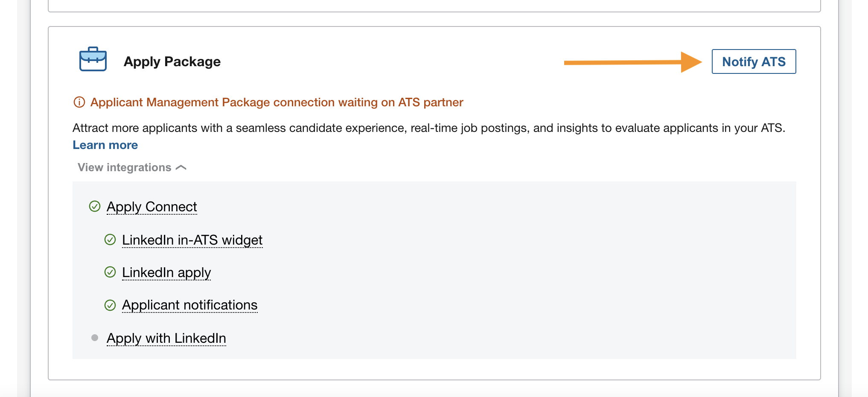Click the check icon beside LinkedIn in-ATS widget
868x397 pixels.
110,240
